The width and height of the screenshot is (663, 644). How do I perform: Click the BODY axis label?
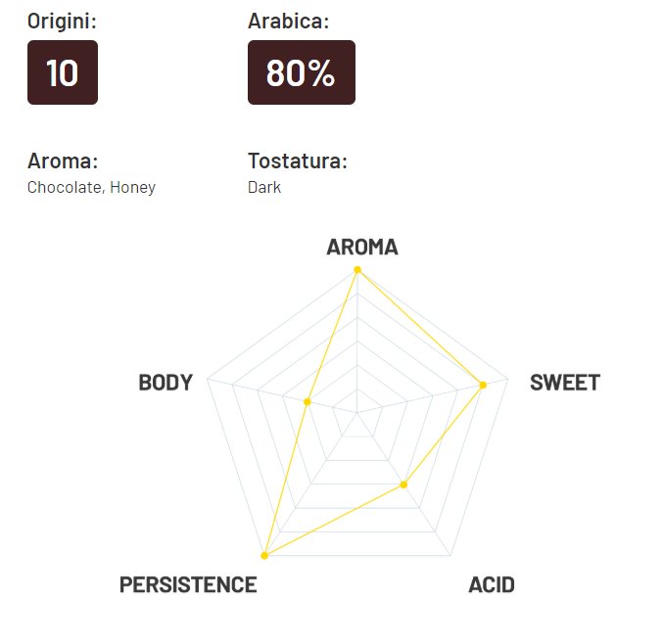(166, 383)
